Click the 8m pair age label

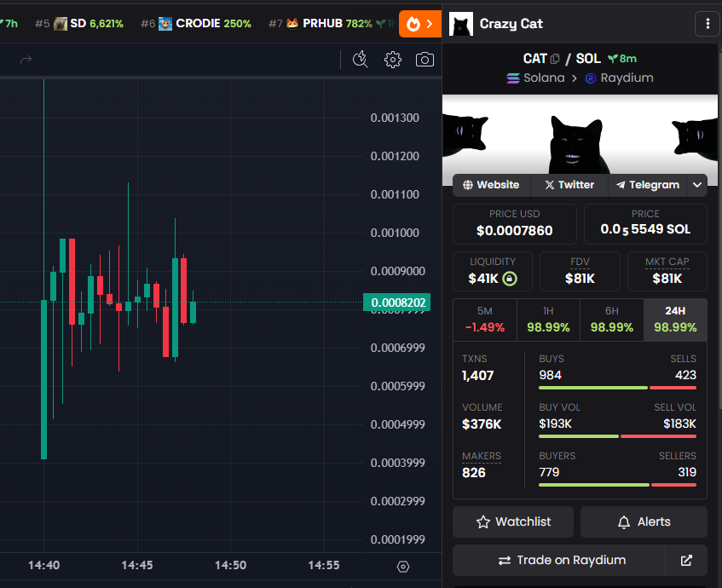coord(622,59)
